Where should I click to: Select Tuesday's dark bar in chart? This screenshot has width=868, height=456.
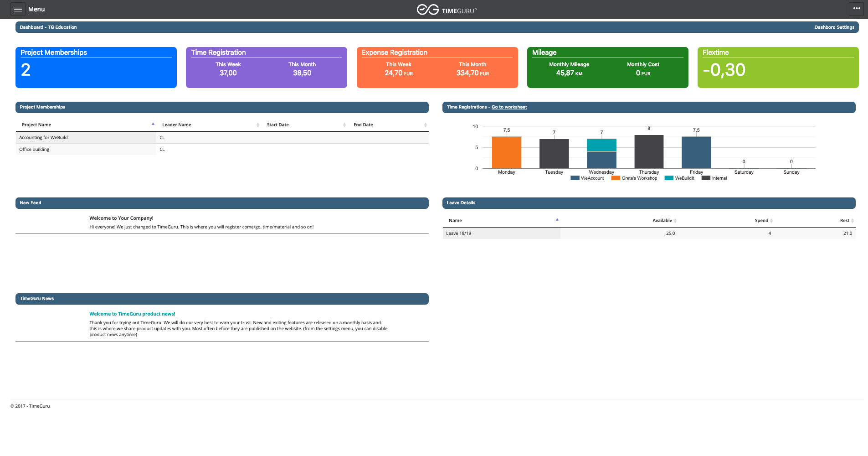[x=554, y=154]
